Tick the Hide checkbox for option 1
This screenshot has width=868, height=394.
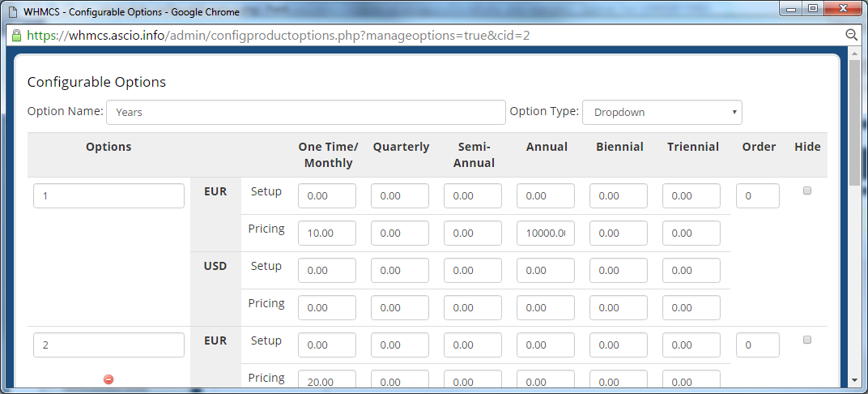click(806, 191)
